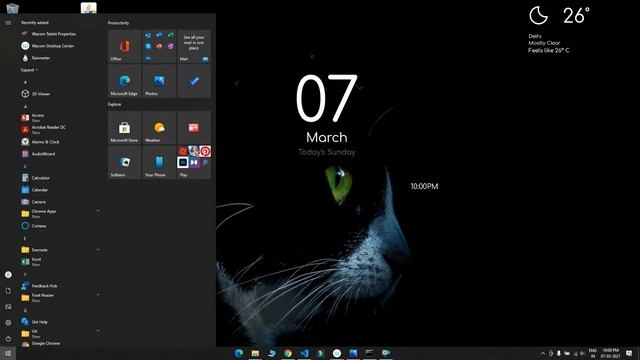The image size is (640, 360).
Task: Click the Productivity group header
Action: click(118, 23)
